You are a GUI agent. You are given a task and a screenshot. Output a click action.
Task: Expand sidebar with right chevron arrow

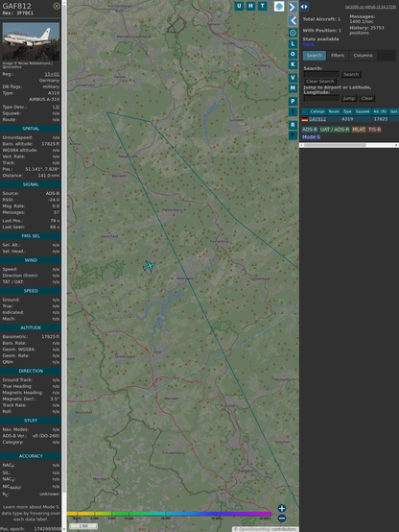293,7
